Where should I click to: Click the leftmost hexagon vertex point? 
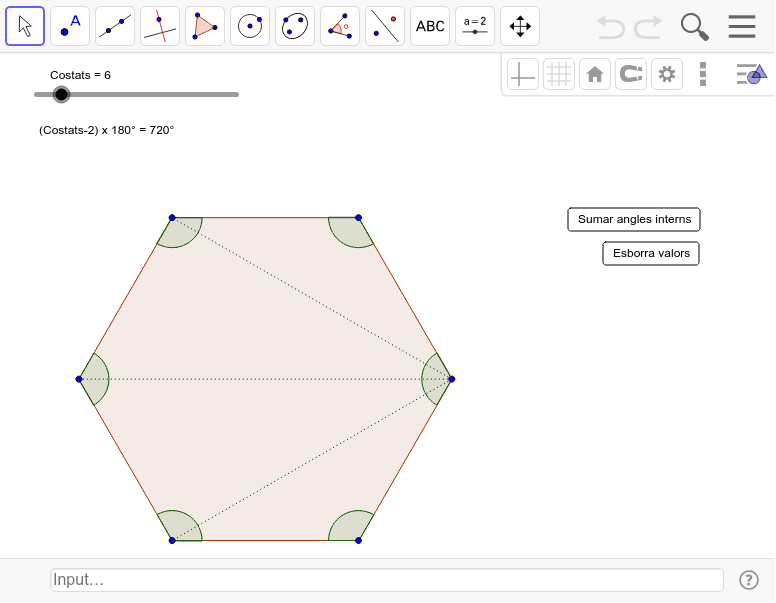pos(79,379)
